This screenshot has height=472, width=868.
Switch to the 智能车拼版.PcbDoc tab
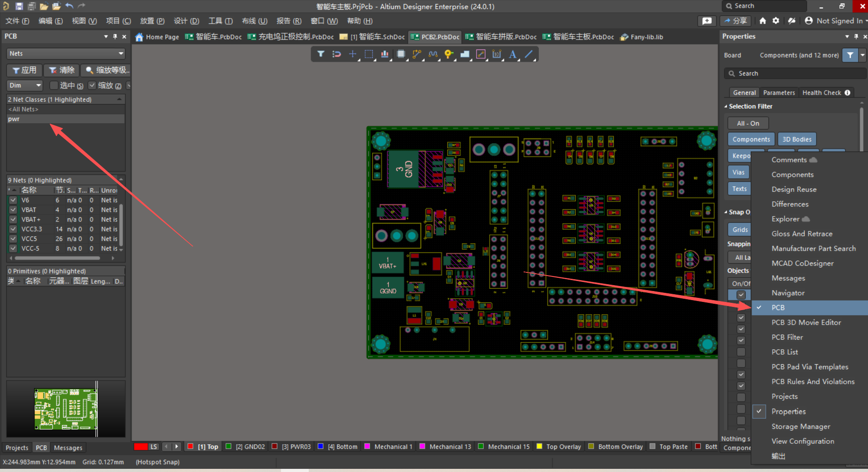tap(501, 37)
